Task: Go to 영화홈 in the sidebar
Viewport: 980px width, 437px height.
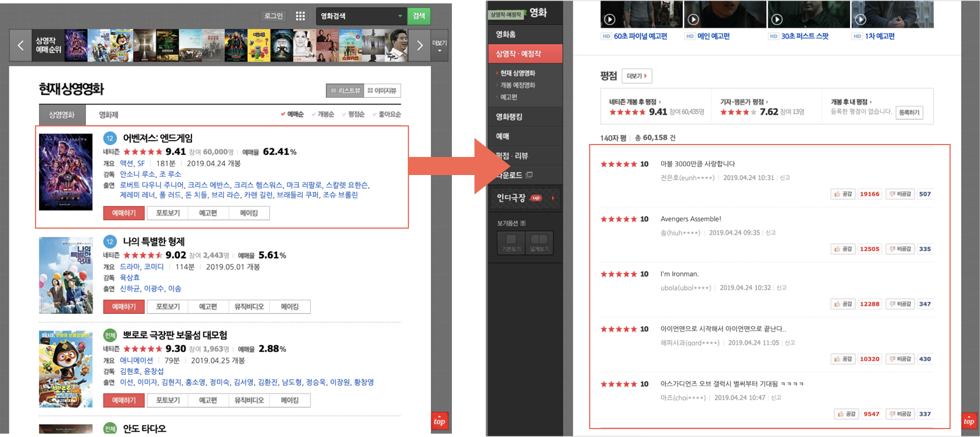Action: pyautogui.click(x=525, y=34)
